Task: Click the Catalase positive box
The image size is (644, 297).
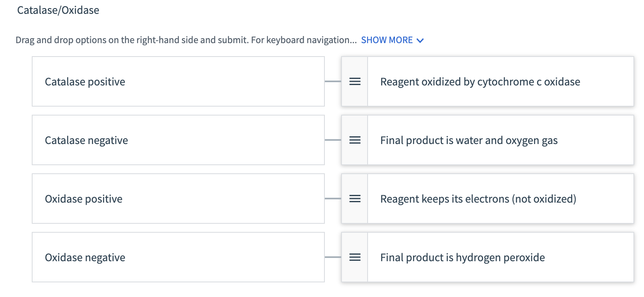Action: pyautogui.click(x=178, y=81)
